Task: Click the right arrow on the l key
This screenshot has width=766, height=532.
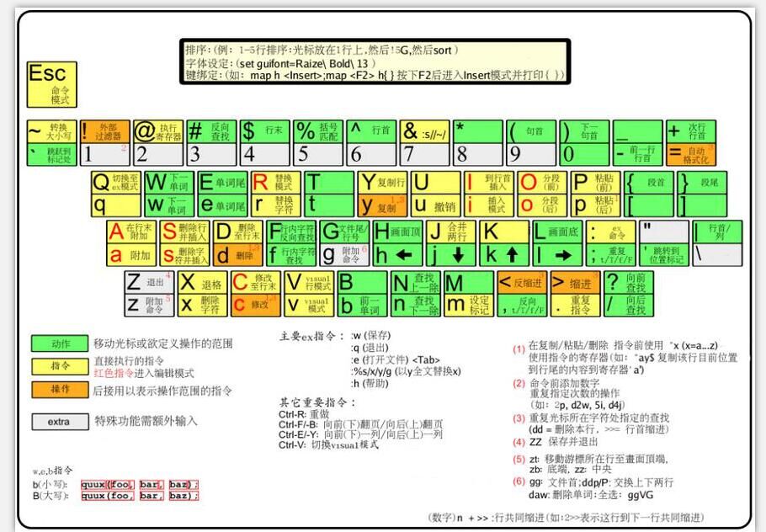Action: [x=563, y=254]
